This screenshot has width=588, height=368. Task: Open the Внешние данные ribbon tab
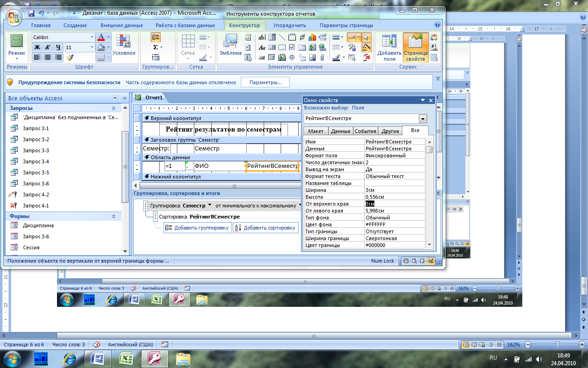(122, 25)
